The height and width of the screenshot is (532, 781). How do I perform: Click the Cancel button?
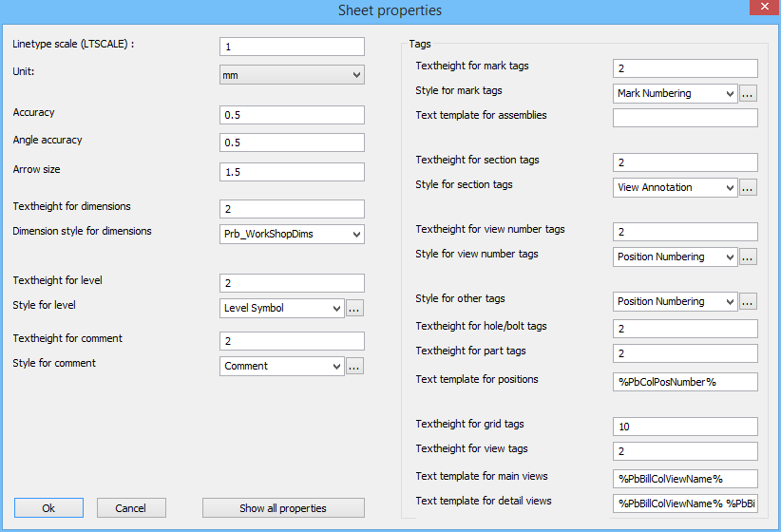pyautogui.click(x=131, y=508)
